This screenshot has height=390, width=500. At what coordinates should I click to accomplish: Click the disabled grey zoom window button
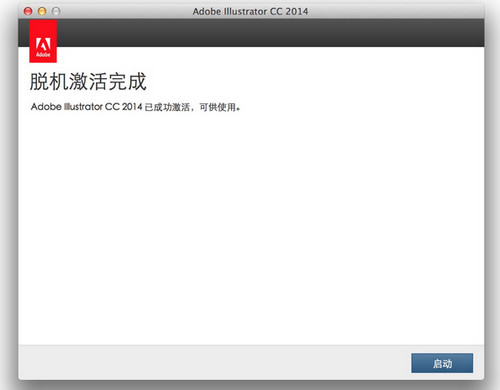pos(56,11)
